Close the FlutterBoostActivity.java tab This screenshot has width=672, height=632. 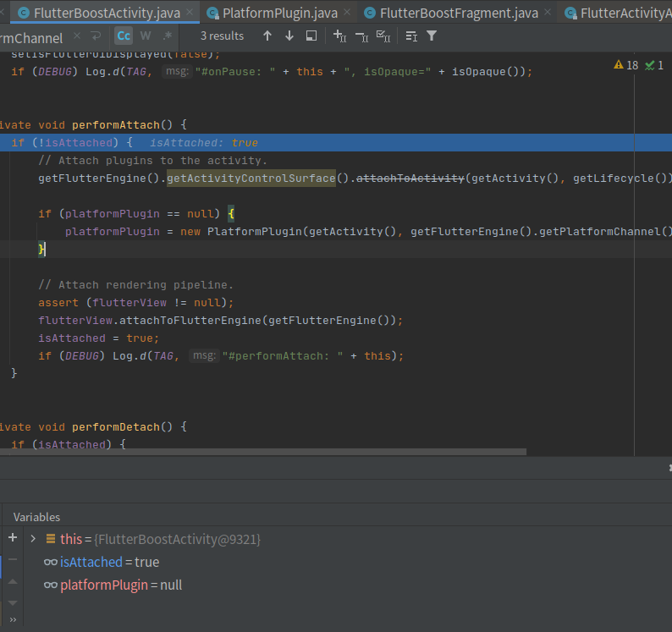190,13
